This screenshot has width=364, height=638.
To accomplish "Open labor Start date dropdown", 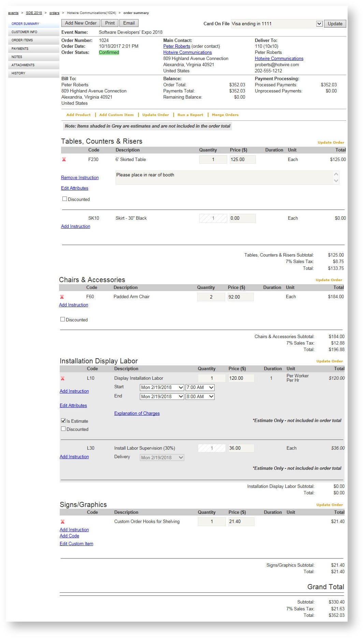I will click(162, 388).
